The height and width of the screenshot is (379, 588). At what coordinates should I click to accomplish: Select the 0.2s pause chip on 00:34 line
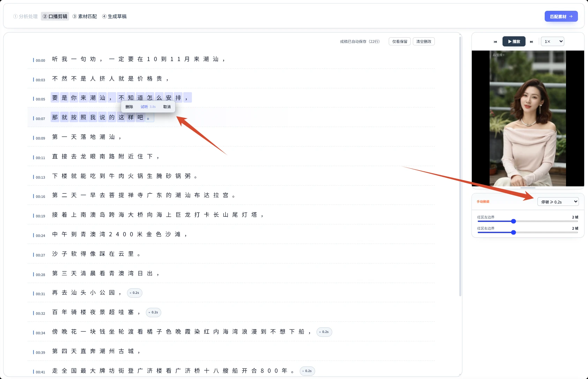[324, 332]
